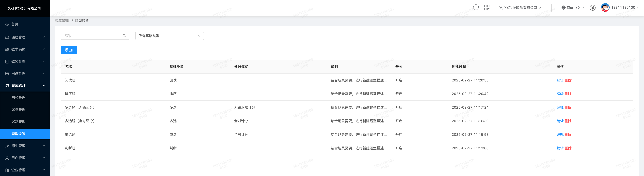
Task: Open the QR code icon
Action: 487,8
